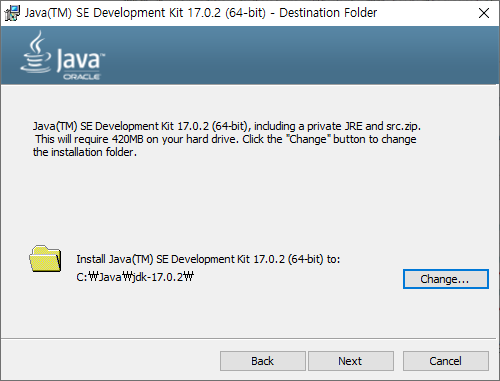Viewport: 500px width, 381px height.
Task: Go Back to previous step
Action: click(x=263, y=361)
